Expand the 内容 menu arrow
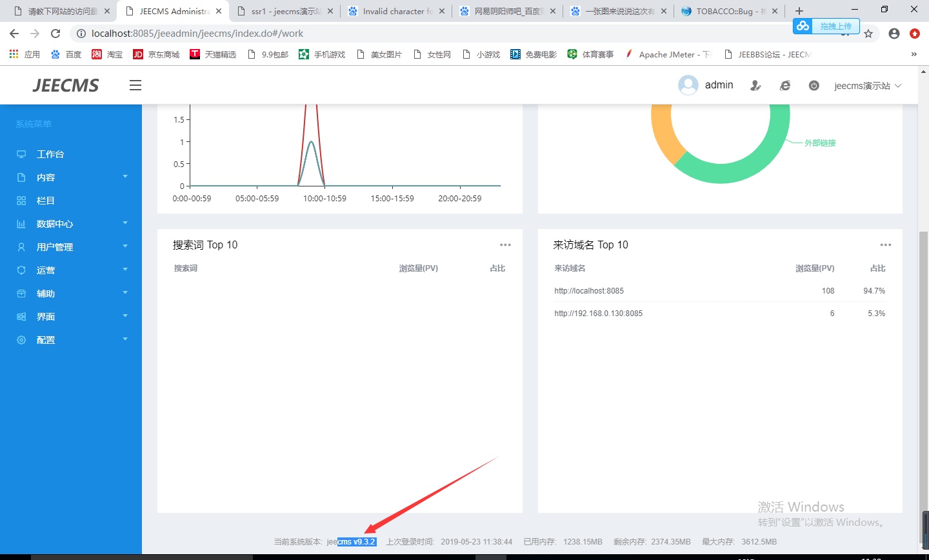The height and width of the screenshot is (560, 929). point(125,177)
